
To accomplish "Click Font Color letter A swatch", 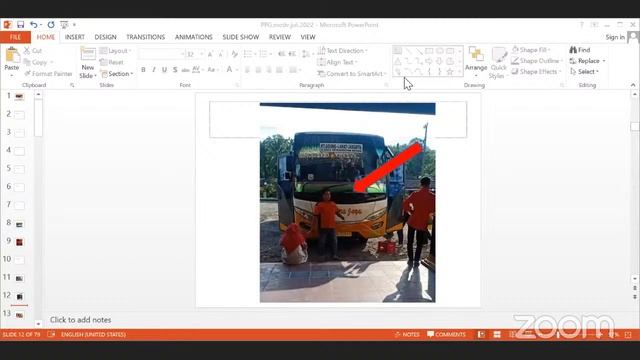I will pyautogui.click(x=229, y=70).
